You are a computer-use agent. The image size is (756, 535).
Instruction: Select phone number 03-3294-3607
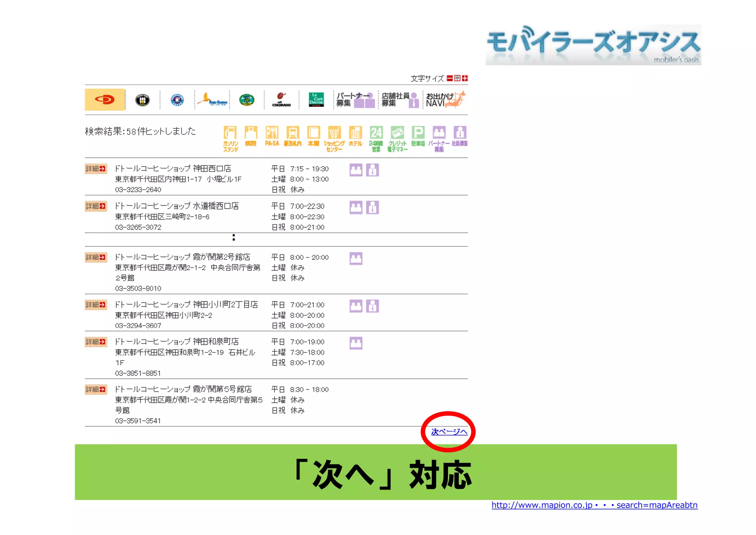138,326
